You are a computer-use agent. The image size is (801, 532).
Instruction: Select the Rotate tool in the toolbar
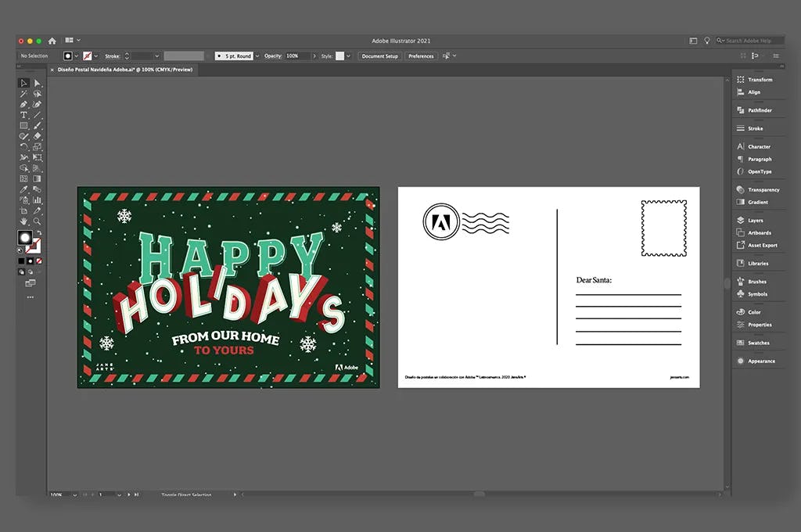[x=24, y=145]
